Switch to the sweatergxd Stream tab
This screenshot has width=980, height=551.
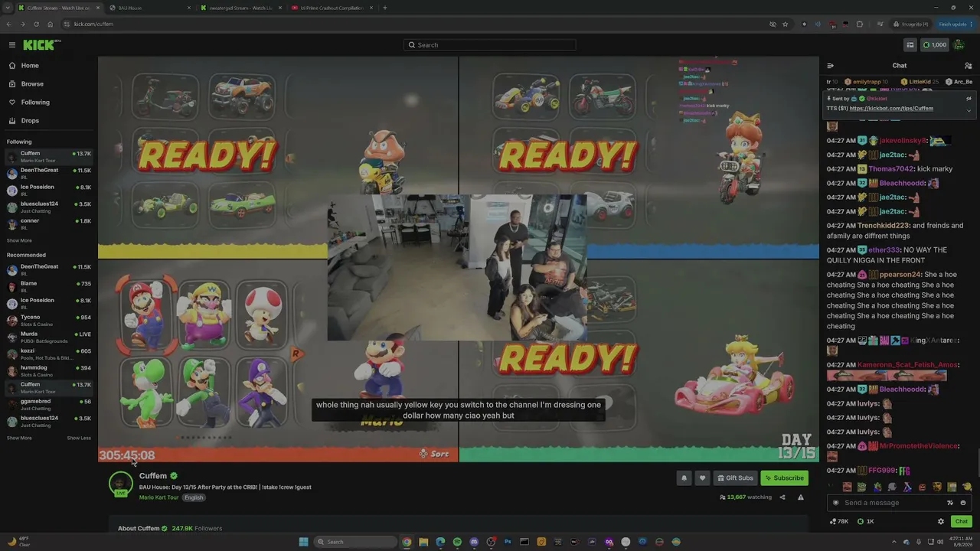point(241,8)
